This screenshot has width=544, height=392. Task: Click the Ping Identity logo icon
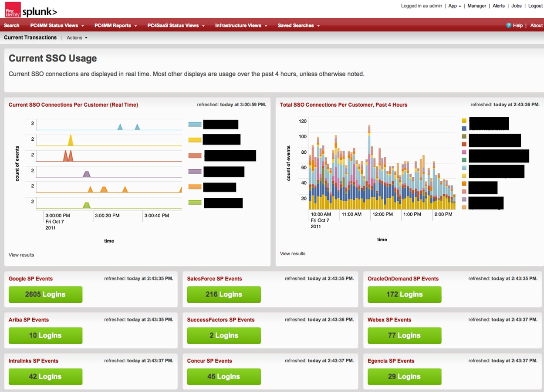[x=13, y=10]
